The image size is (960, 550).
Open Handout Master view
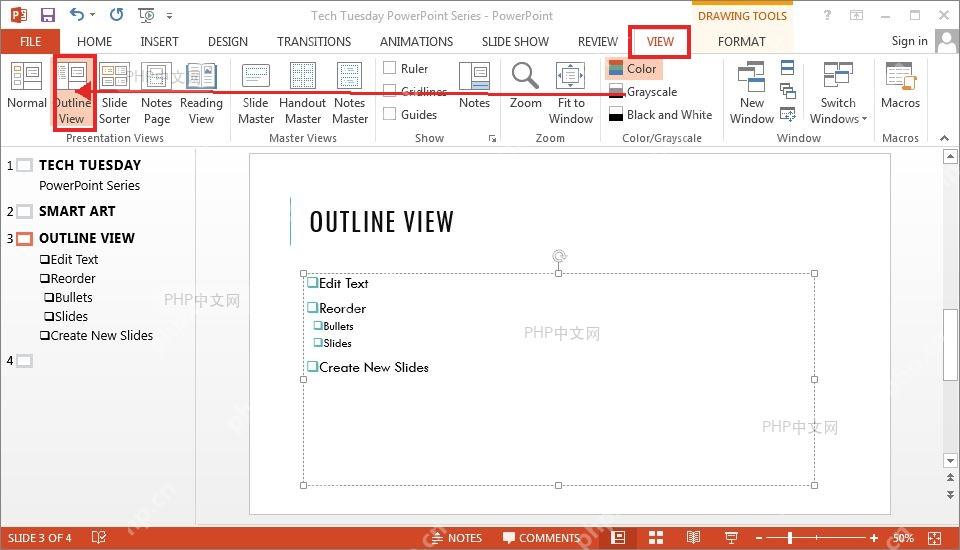coord(302,93)
